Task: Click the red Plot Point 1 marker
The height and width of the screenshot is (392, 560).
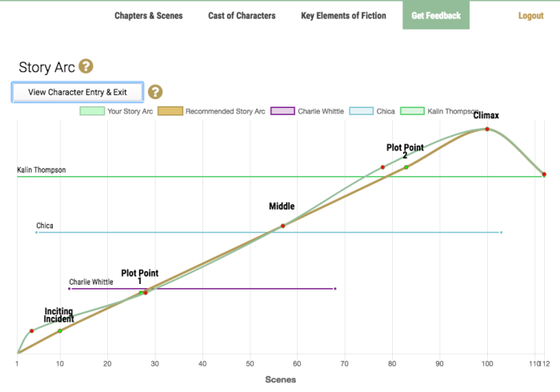Action: tap(146, 293)
